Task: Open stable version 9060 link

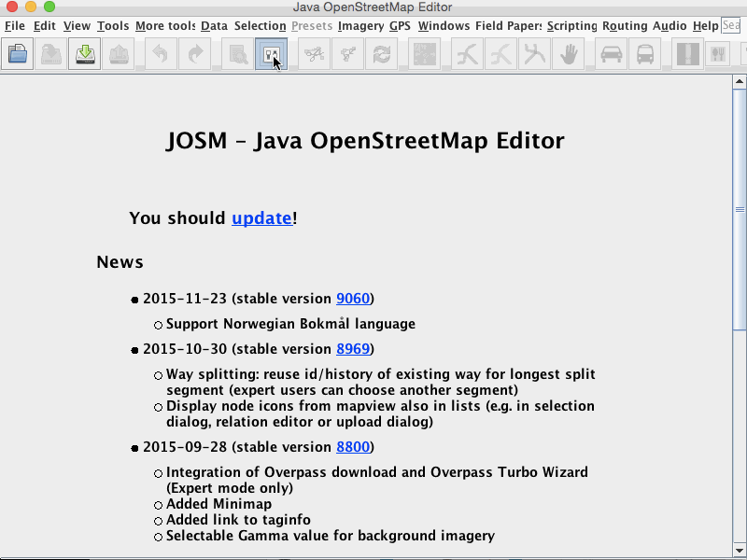Action: click(x=353, y=299)
